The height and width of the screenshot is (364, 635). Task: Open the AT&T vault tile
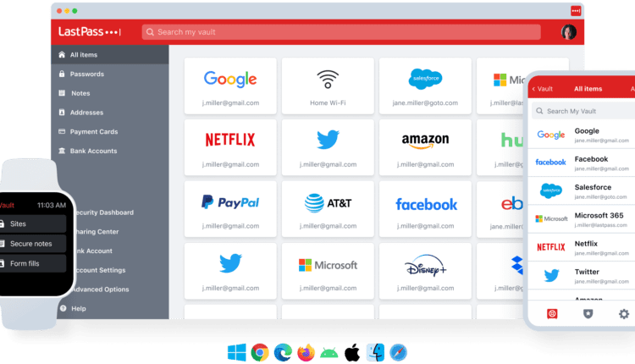tap(328, 209)
